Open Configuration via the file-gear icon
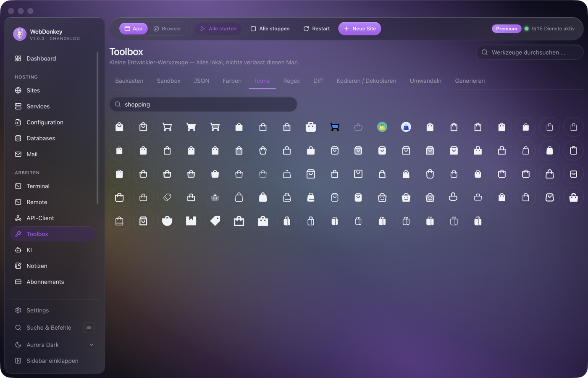Image resolution: width=588 pixels, height=378 pixels. pyautogui.click(x=18, y=122)
